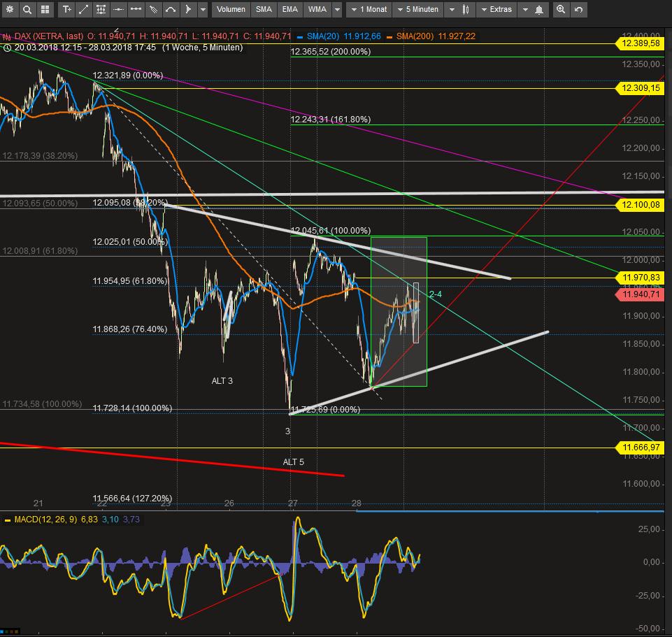This screenshot has height=637, width=672.
Task: Add the SMA indicator
Action: pos(264,9)
